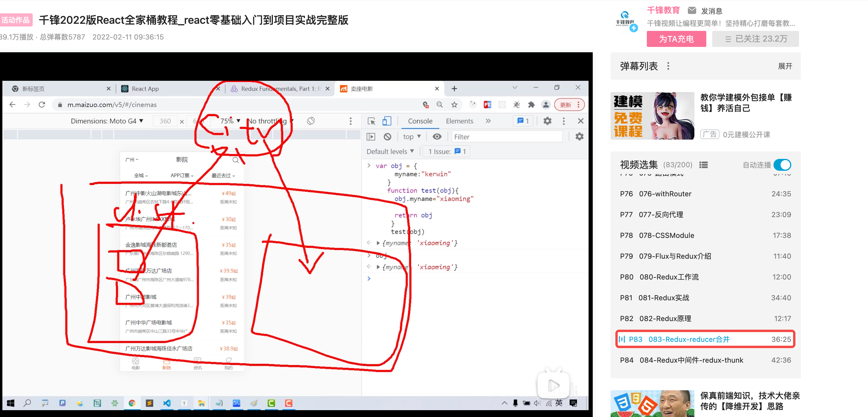Click the 1 Issue badge
This screenshot has width=868, height=417.
(446, 151)
